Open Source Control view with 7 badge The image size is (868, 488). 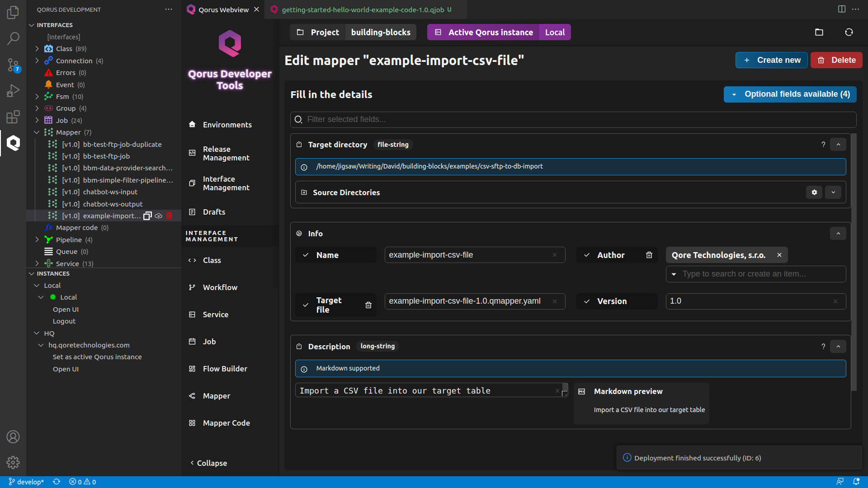13,65
